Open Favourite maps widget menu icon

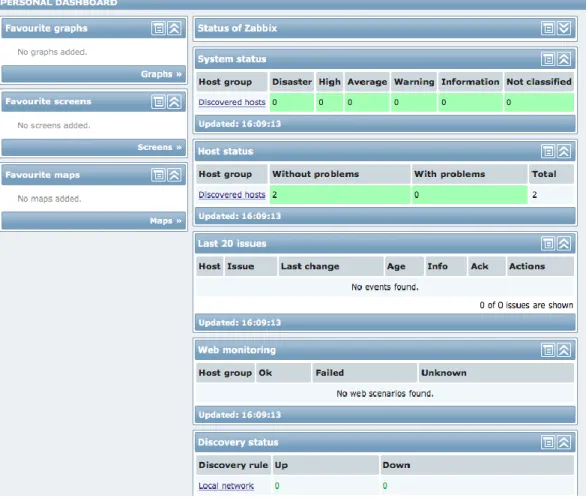click(158, 175)
